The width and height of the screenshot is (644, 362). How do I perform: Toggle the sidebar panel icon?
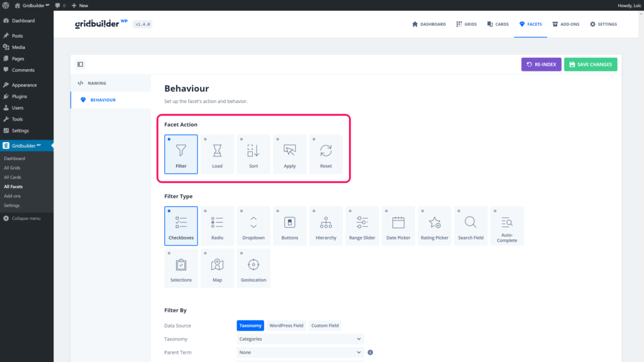tap(80, 65)
